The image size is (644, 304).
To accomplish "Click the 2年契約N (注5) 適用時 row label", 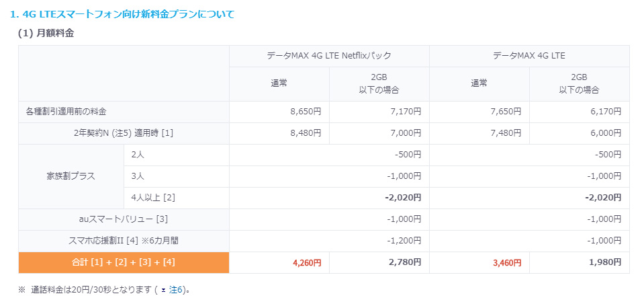I will click(x=124, y=133).
